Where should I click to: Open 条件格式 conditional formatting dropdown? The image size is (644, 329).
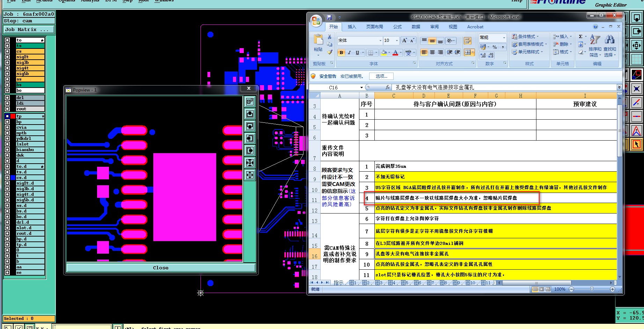point(525,37)
